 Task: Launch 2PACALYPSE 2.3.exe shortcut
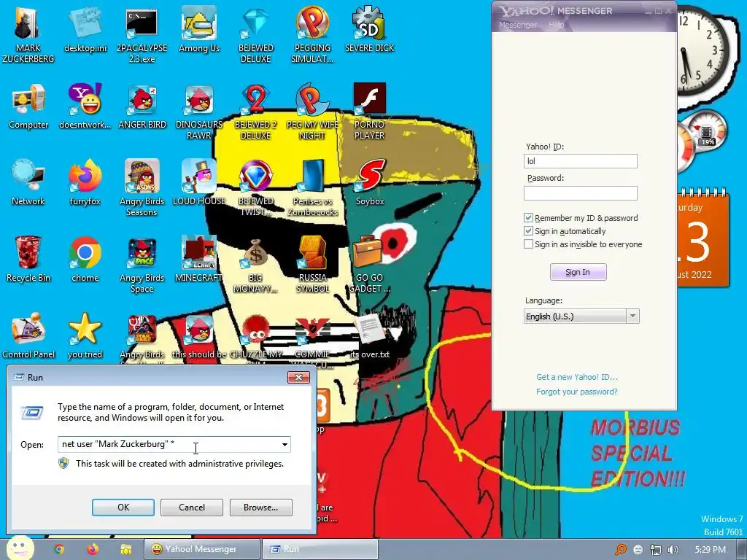(x=142, y=34)
